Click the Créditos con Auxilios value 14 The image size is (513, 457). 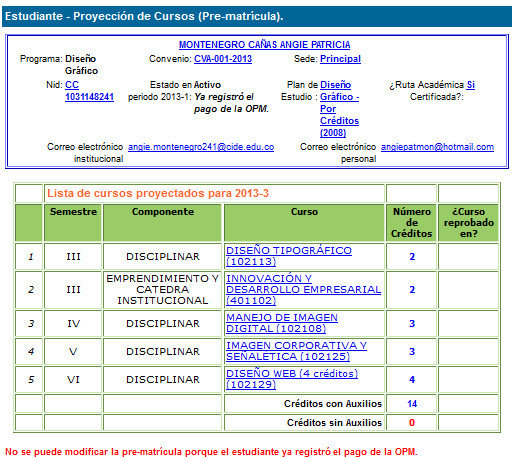point(412,404)
